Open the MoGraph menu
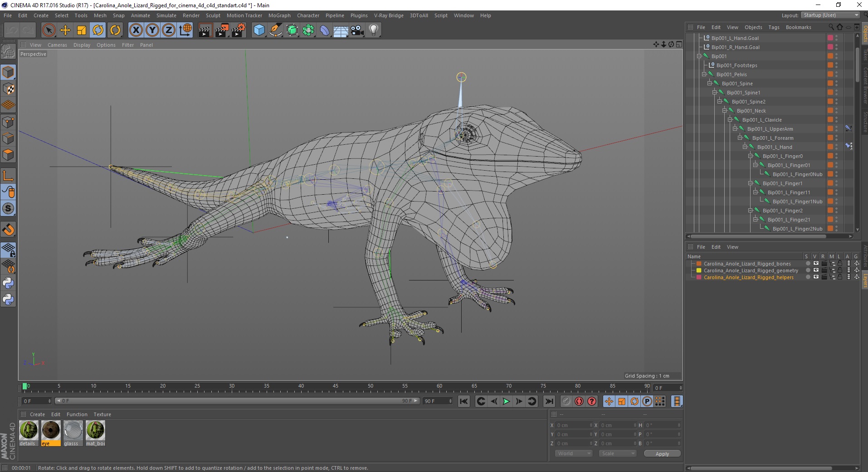This screenshot has width=868, height=472. [279, 15]
